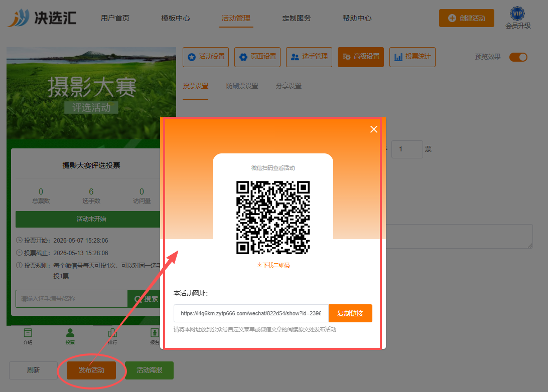This screenshot has width=548, height=392.
Task: Click the 决选汇 logo
Action: click(x=42, y=18)
